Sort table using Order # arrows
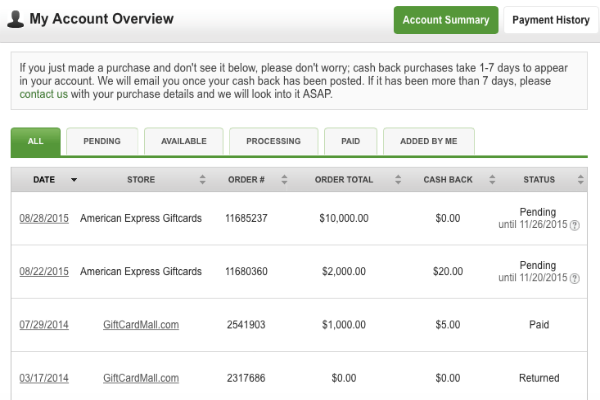Screen dimensions: 600x400 click(284, 180)
